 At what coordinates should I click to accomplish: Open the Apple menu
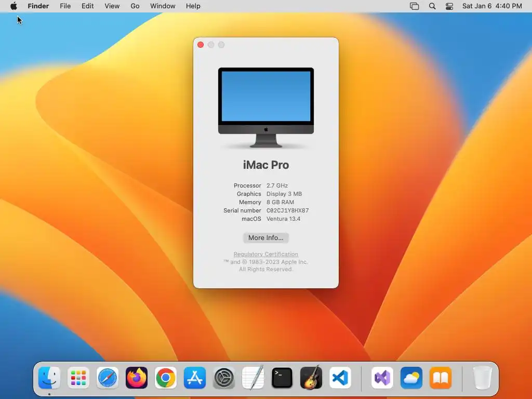click(x=14, y=6)
